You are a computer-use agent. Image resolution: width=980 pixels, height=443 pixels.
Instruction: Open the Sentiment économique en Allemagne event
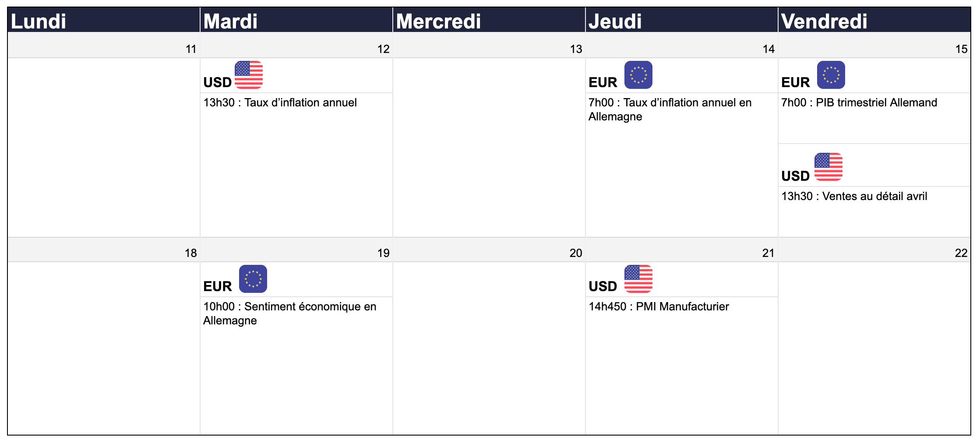point(290,313)
